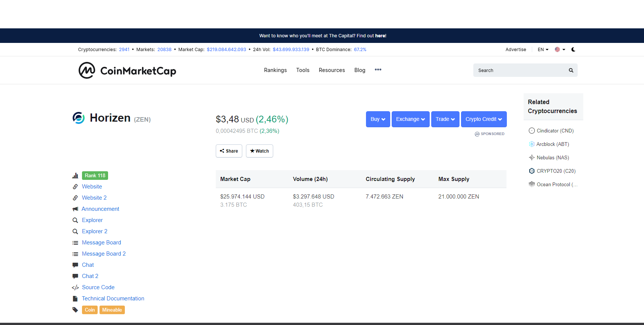The height and width of the screenshot is (325, 644).
Task: Click the Ocean Protocol coin icon
Action: click(532, 184)
